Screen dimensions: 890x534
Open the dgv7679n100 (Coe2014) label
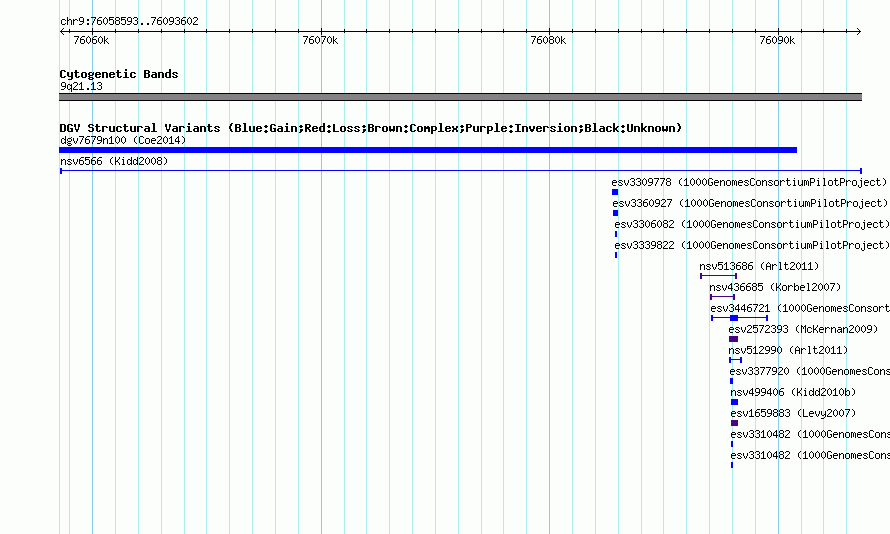123,140
